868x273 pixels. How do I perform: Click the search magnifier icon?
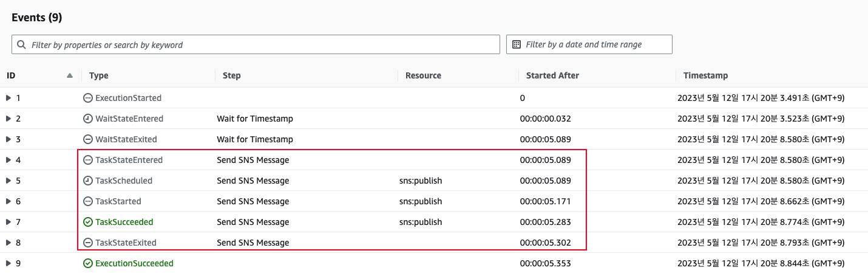coord(22,44)
